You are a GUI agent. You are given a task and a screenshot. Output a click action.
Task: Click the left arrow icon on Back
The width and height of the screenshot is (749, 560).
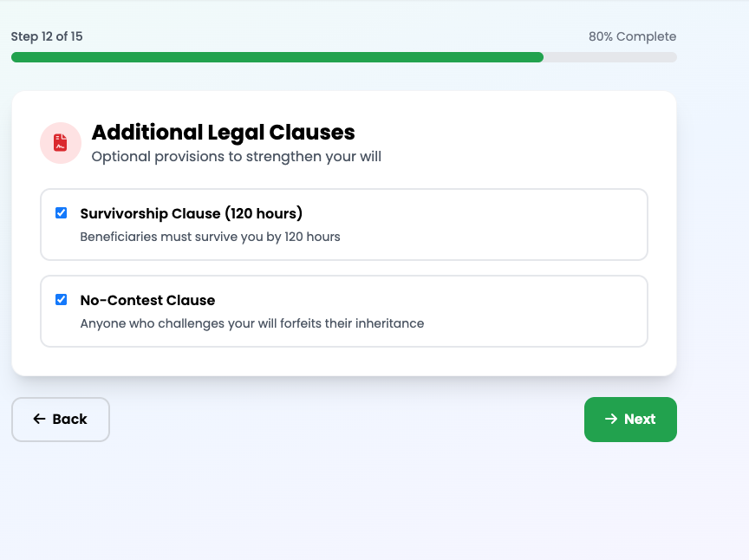pos(39,419)
